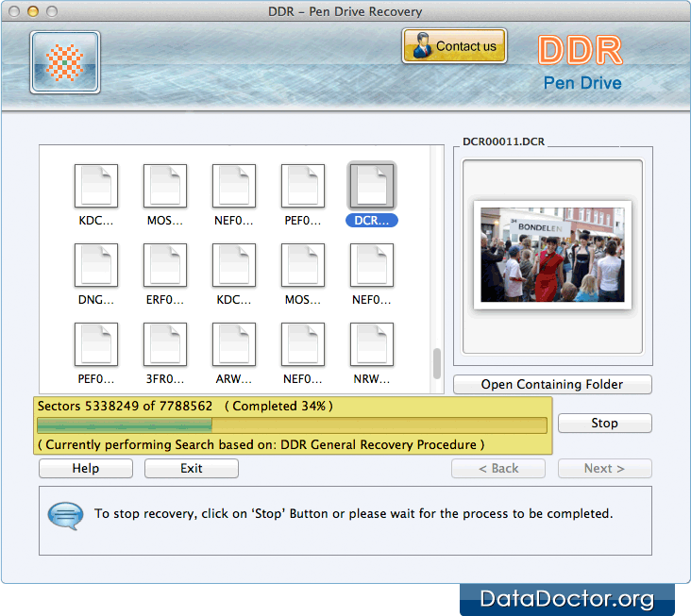Click the 'DDR General Recovery Procedure' status line
Image resolution: width=691 pixels, height=616 pixels.
click(261, 444)
